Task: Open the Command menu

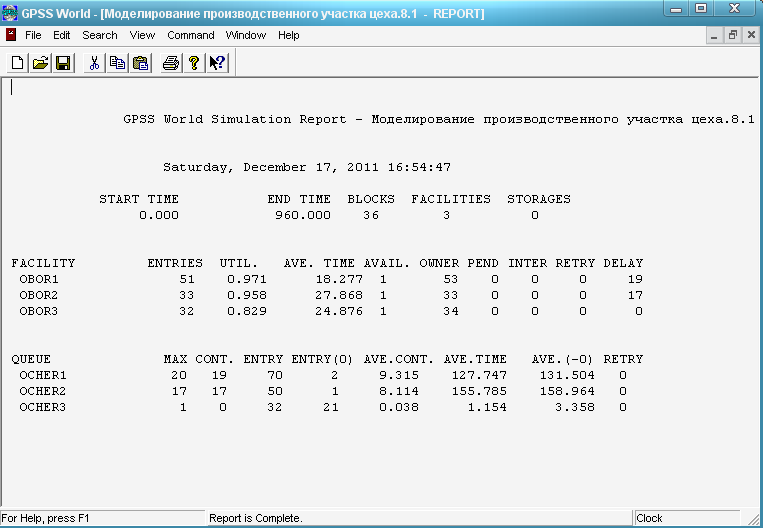Action: 191,35
